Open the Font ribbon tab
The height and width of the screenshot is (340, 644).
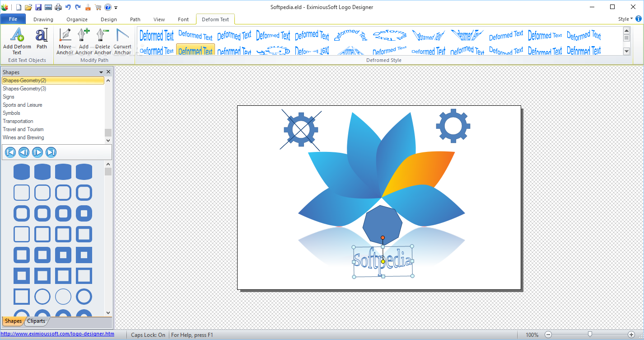(183, 19)
